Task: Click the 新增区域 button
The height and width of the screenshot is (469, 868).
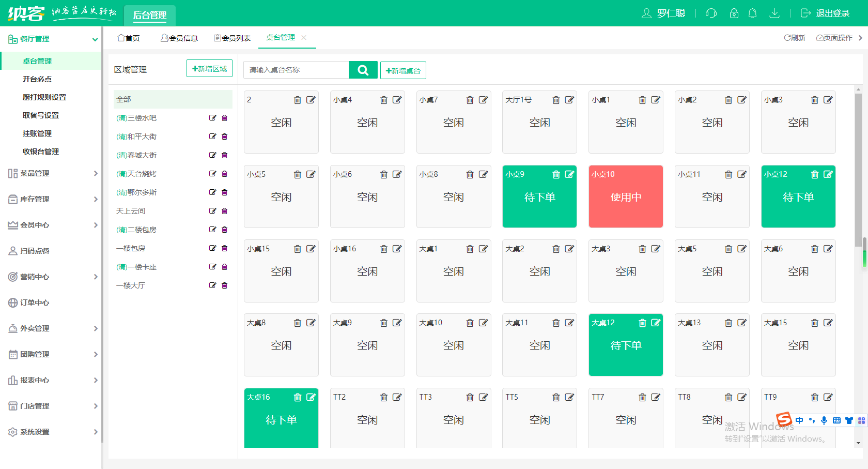Action: (x=209, y=69)
